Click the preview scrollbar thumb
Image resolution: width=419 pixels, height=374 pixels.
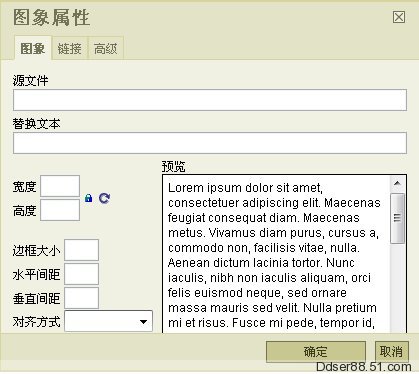397,218
